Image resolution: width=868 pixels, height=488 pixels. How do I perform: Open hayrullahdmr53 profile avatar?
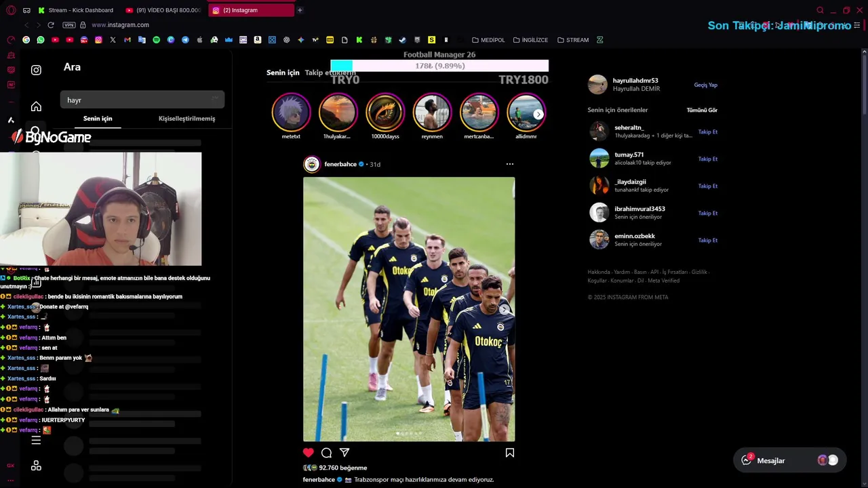[x=597, y=85]
